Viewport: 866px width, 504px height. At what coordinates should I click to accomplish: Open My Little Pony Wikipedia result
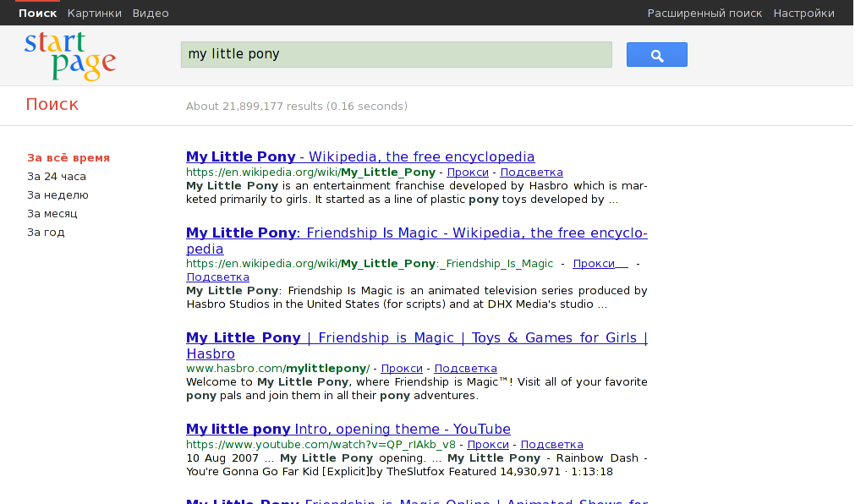(x=360, y=156)
